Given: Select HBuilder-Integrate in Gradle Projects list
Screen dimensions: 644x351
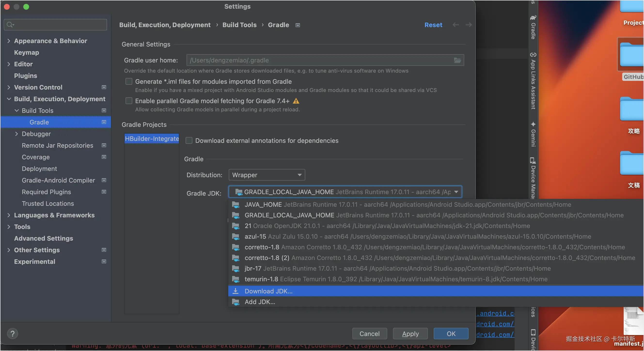Looking at the screenshot, I should (x=152, y=139).
